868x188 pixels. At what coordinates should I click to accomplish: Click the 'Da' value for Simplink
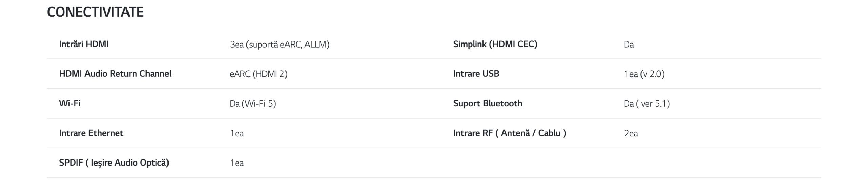pyautogui.click(x=629, y=45)
